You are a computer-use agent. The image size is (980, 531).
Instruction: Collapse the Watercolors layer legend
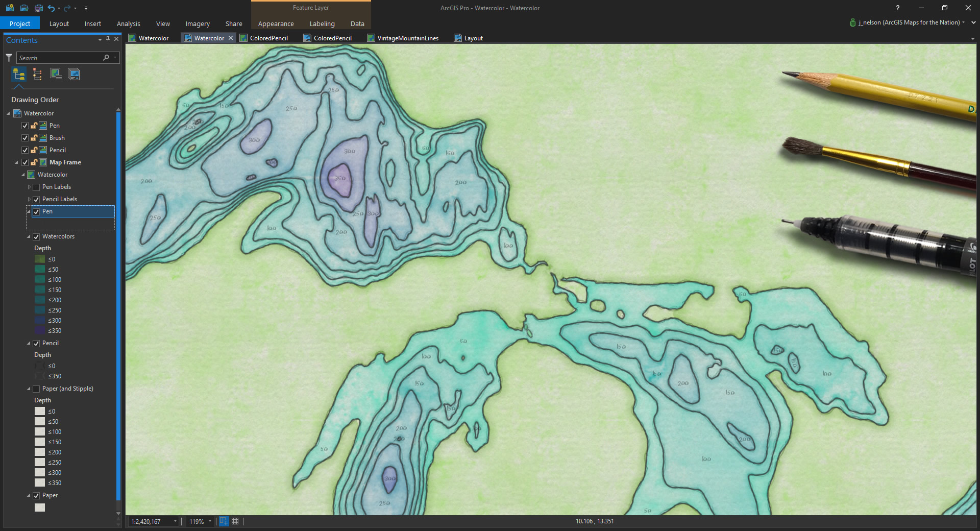(29, 237)
